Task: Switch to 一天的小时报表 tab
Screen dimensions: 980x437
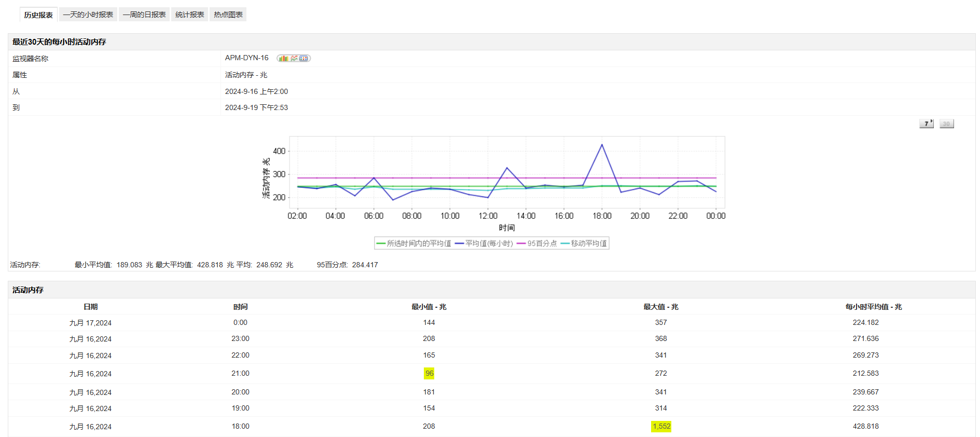Action: (x=88, y=15)
